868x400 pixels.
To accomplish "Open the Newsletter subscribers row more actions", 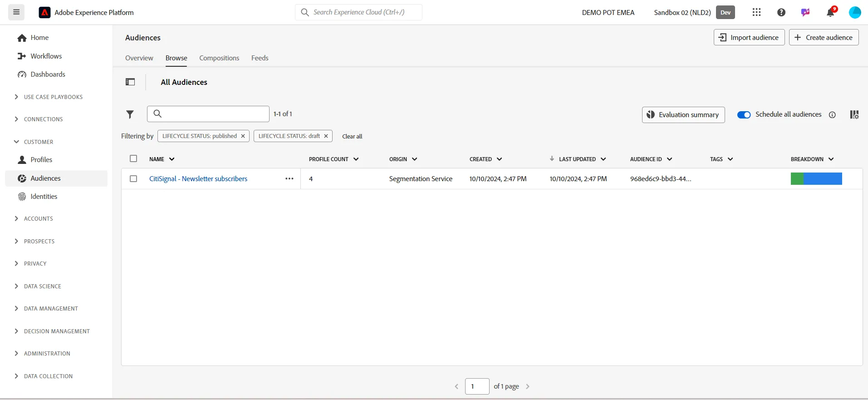I will (289, 178).
